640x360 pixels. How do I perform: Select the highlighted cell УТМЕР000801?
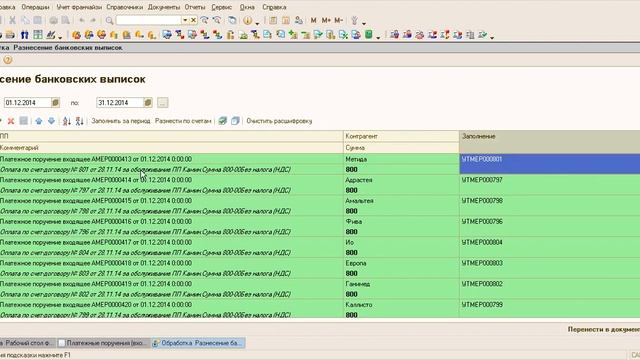click(x=549, y=164)
